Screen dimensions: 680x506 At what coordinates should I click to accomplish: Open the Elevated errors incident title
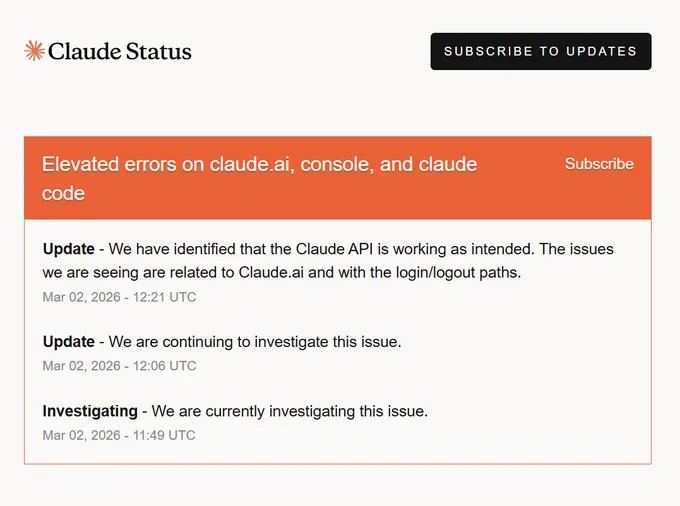click(259, 179)
